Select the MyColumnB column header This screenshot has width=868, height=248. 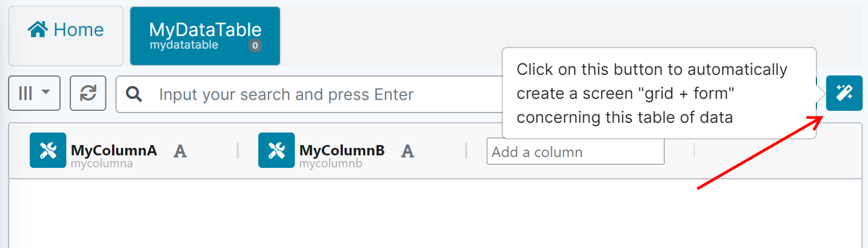342,150
